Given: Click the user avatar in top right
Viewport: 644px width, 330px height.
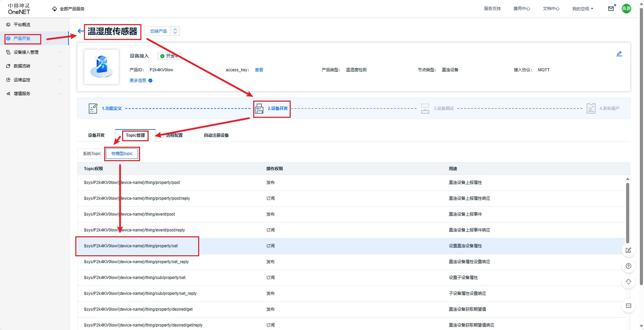Looking at the screenshot, I should (x=626, y=9).
